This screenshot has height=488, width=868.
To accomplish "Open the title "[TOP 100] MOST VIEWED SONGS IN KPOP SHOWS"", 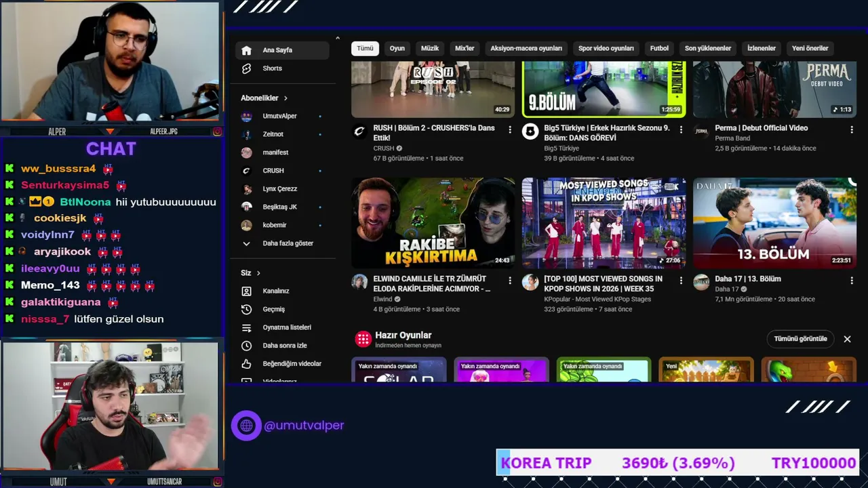I will (603, 283).
